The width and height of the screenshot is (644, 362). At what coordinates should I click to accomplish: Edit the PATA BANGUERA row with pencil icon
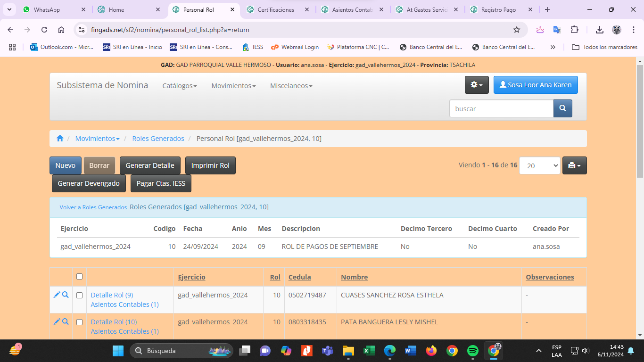(57, 321)
